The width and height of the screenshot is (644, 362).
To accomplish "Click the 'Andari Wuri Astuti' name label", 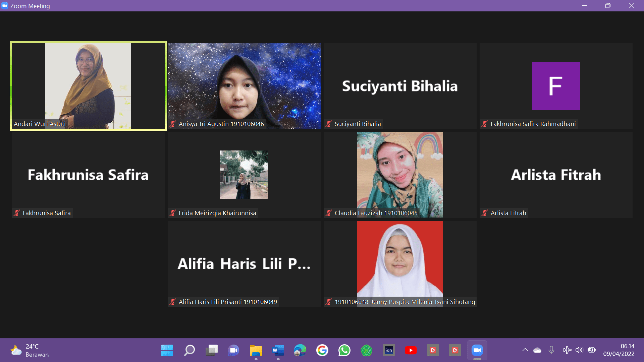I will pos(40,124).
